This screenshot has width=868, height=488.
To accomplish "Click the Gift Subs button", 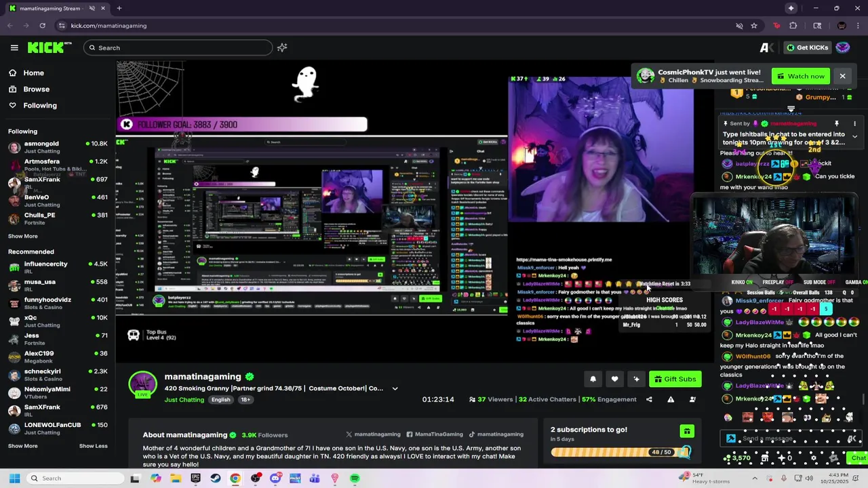I will tap(674, 379).
